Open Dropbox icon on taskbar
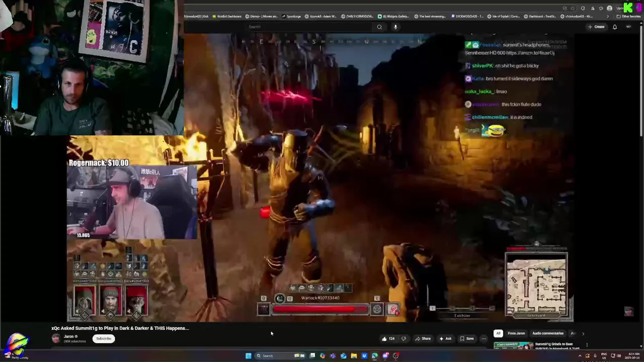This screenshot has height=362, width=644. (x=364, y=356)
